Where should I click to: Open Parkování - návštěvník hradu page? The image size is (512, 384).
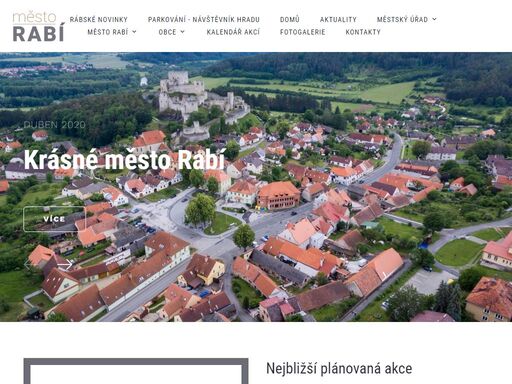[x=204, y=19]
